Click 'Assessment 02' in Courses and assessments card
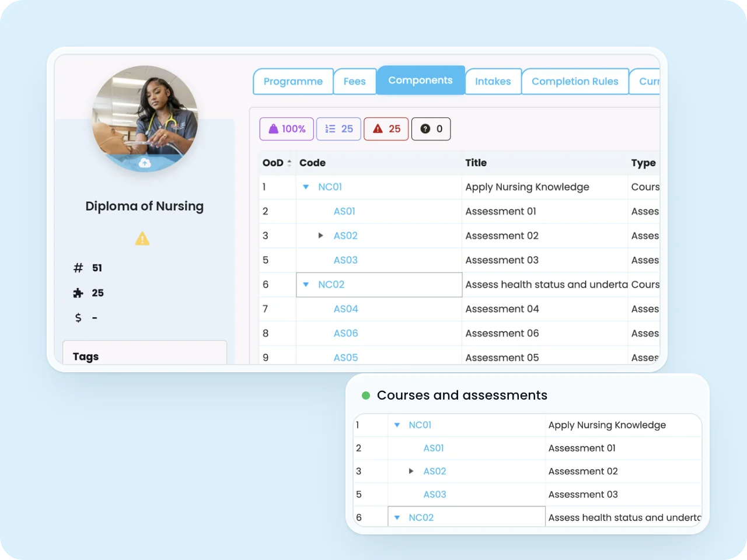The height and width of the screenshot is (560, 747). pos(583,471)
